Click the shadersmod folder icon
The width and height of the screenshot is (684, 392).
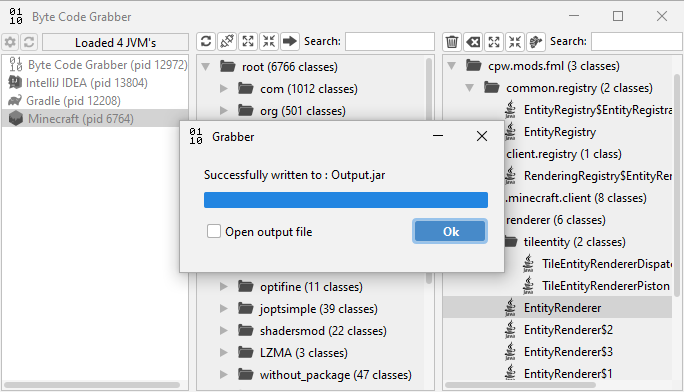point(246,331)
